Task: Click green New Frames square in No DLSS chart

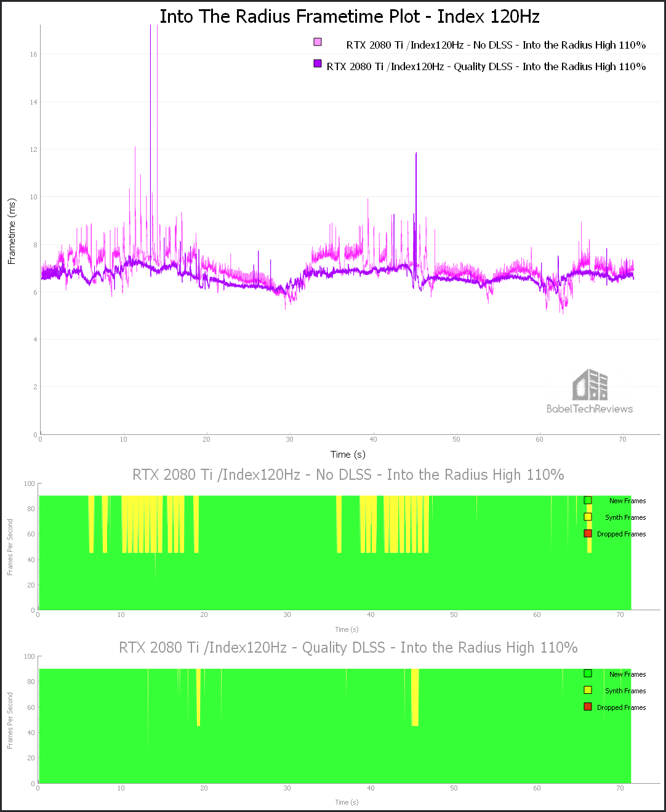Action: pyautogui.click(x=588, y=501)
